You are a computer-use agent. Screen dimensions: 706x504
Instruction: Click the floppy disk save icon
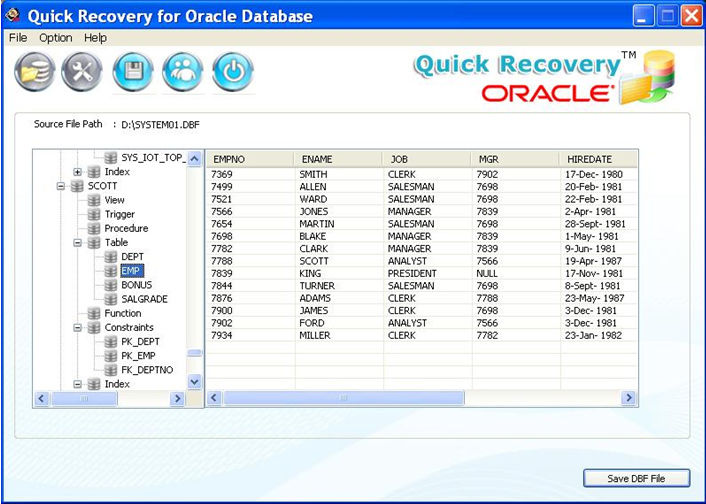tap(132, 71)
